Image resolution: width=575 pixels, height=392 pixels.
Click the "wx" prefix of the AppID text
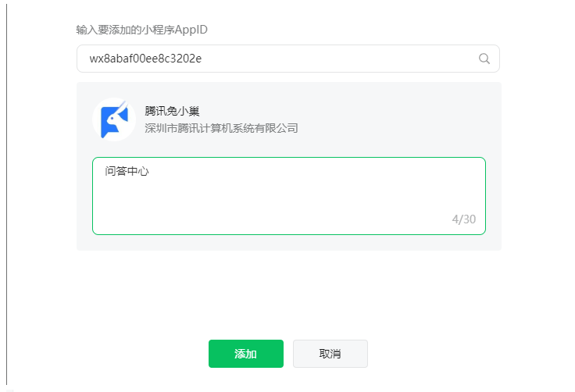pyautogui.click(x=95, y=59)
